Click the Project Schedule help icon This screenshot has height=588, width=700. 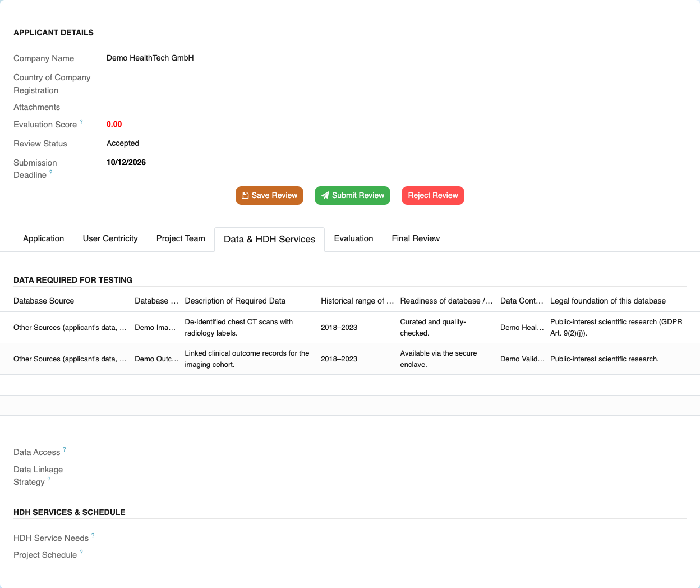81,552
